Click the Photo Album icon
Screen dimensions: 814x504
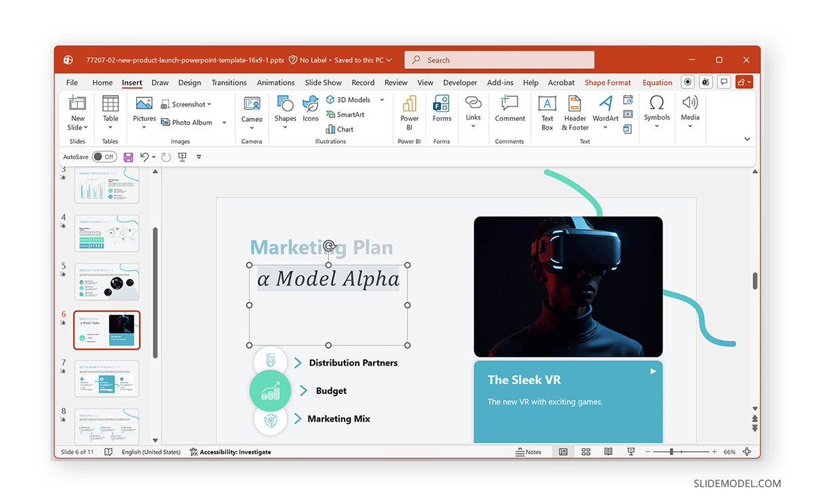point(165,123)
